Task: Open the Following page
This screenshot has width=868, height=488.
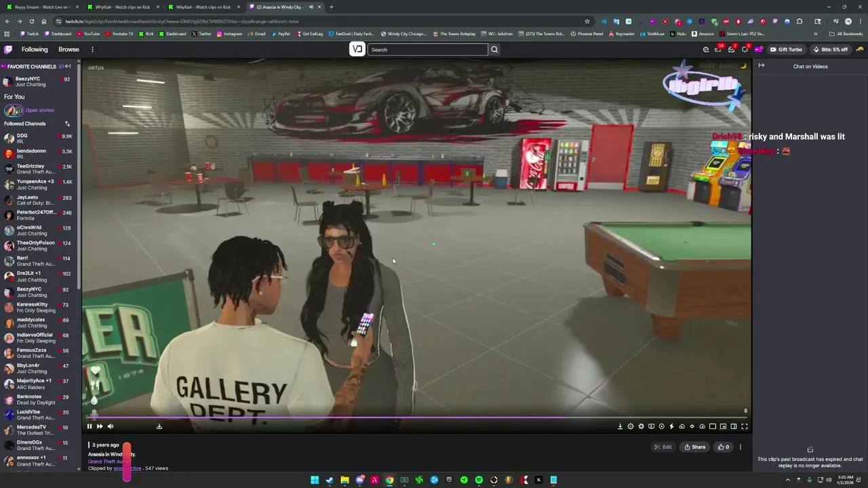Action: [35, 49]
